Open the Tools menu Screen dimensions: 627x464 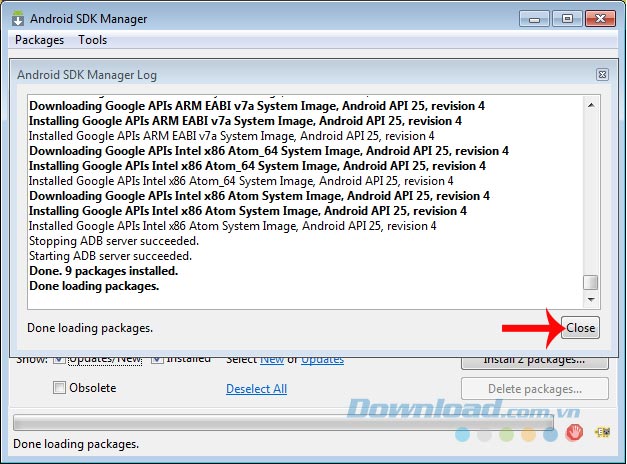tap(92, 40)
